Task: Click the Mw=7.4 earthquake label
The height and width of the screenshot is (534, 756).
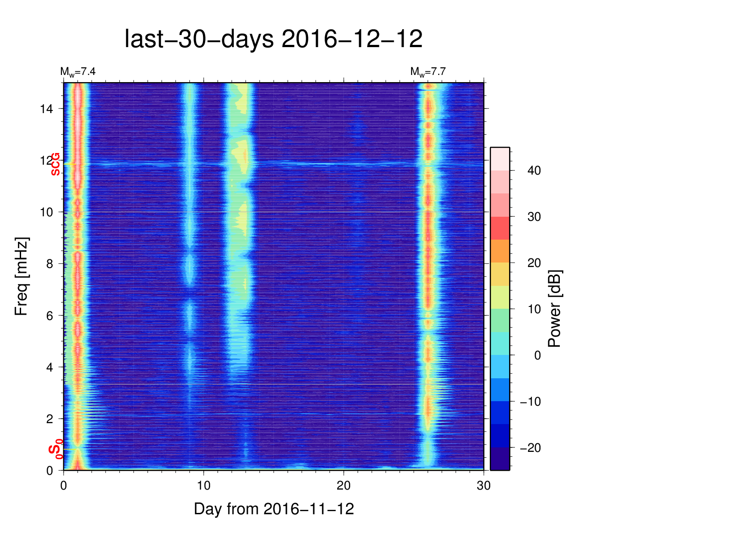Action: pyautogui.click(x=78, y=72)
